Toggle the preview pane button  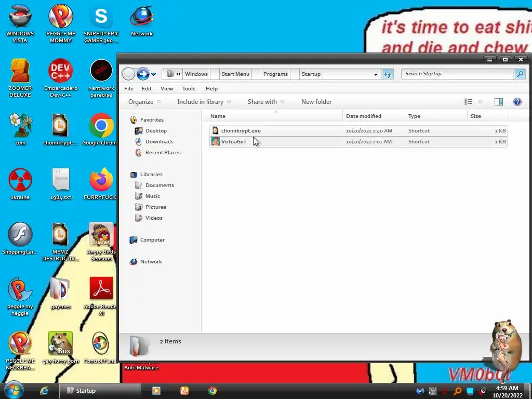point(498,102)
